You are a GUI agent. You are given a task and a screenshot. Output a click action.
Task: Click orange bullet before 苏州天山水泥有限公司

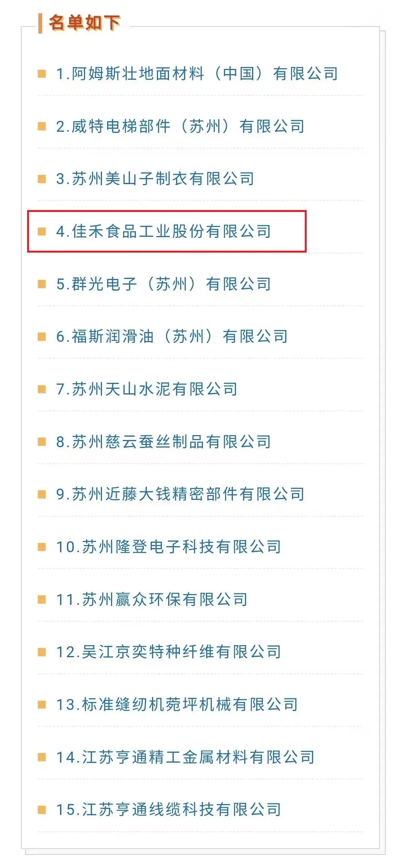point(42,389)
